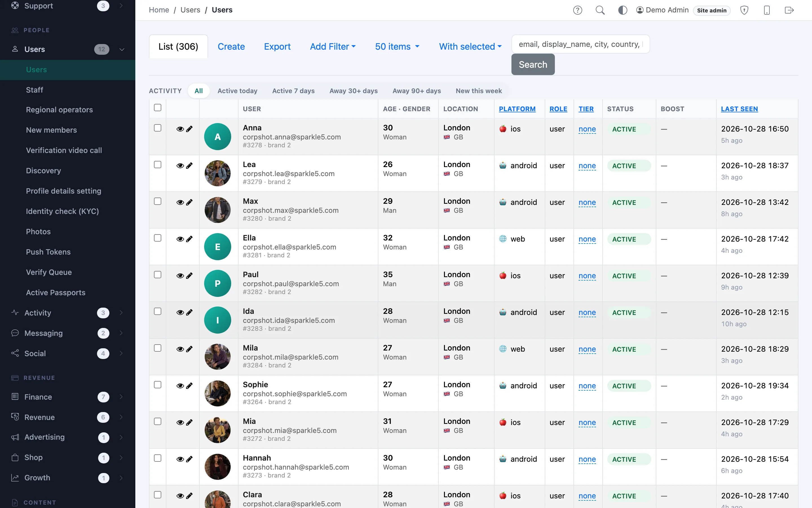Expand the Finance sidebar section
This screenshot has width=812, height=508.
67,397
